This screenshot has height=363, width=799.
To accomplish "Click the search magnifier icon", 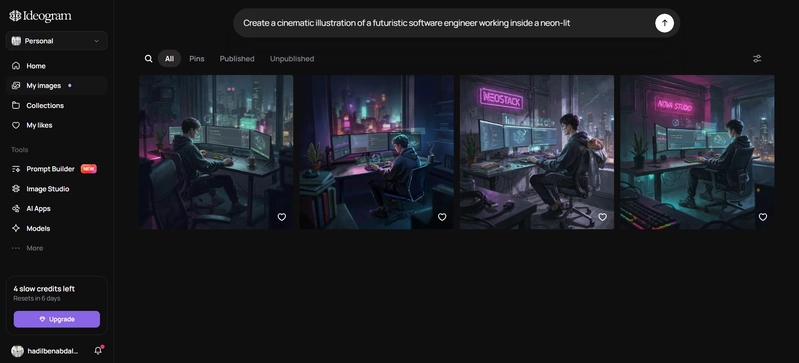I will click(148, 59).
